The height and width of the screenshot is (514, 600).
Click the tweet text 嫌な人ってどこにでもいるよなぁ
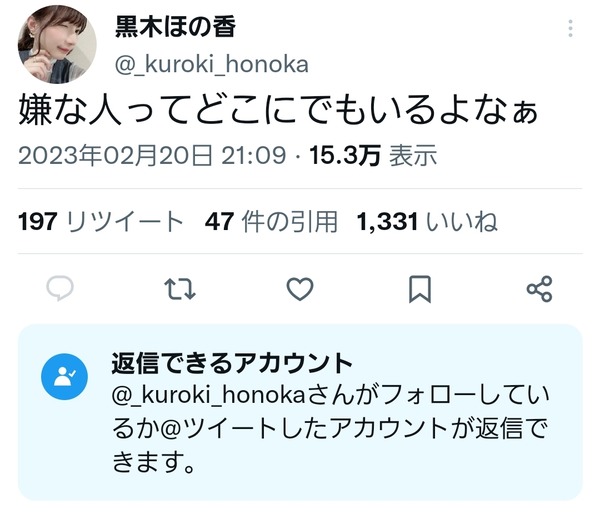[x=279, y=111]
